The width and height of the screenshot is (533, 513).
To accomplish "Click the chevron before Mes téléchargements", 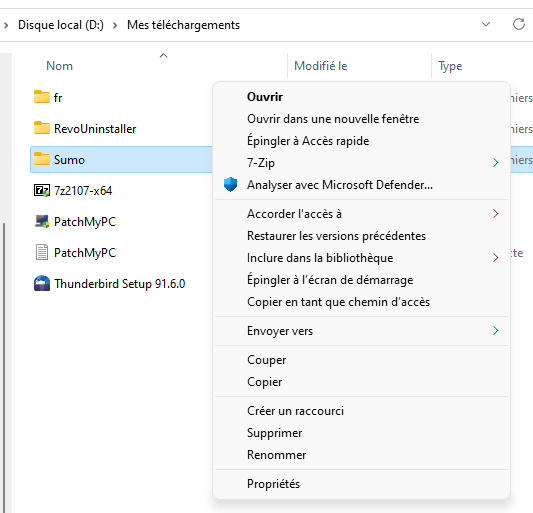I will pos(115,25).
